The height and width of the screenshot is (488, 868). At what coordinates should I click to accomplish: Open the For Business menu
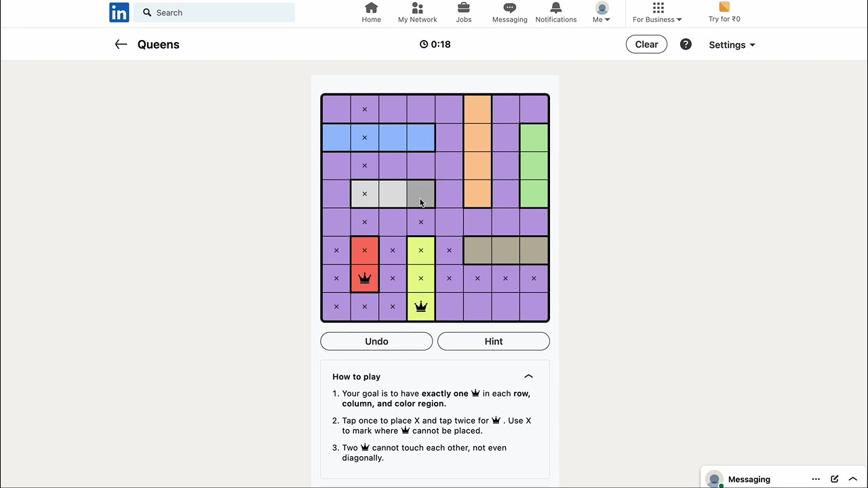click(657, 13)
